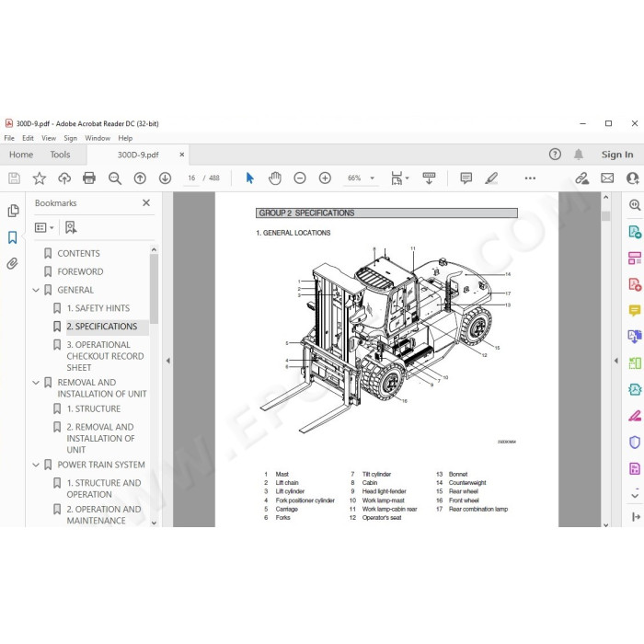644x644 pixels.
Task: Open the File menu
Action: (9, 138)
